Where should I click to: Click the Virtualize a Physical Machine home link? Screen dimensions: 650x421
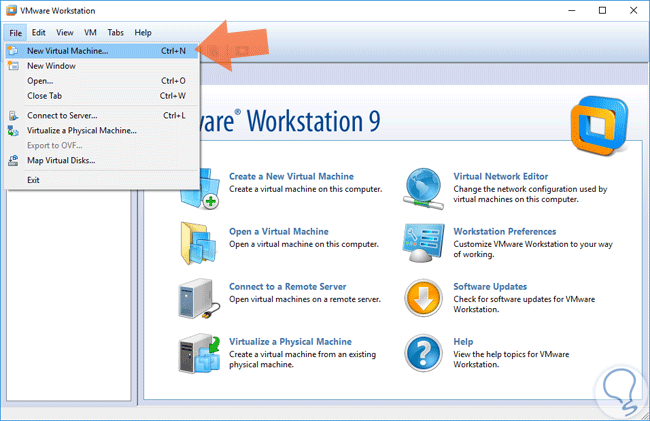(x=290, y=342)
